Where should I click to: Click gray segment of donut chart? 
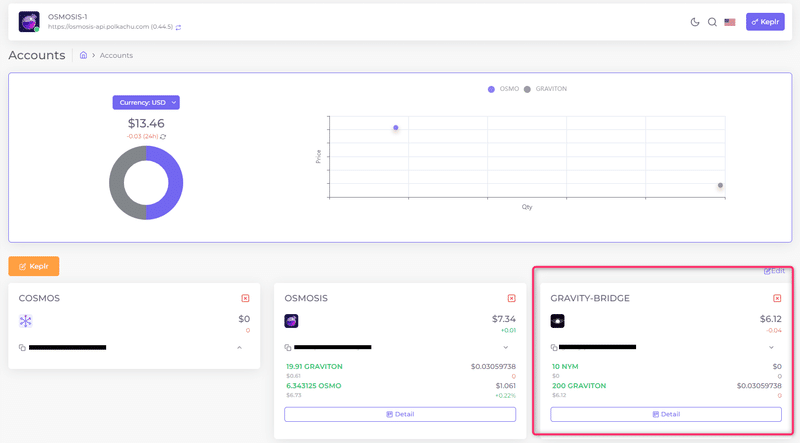point(117,183)
